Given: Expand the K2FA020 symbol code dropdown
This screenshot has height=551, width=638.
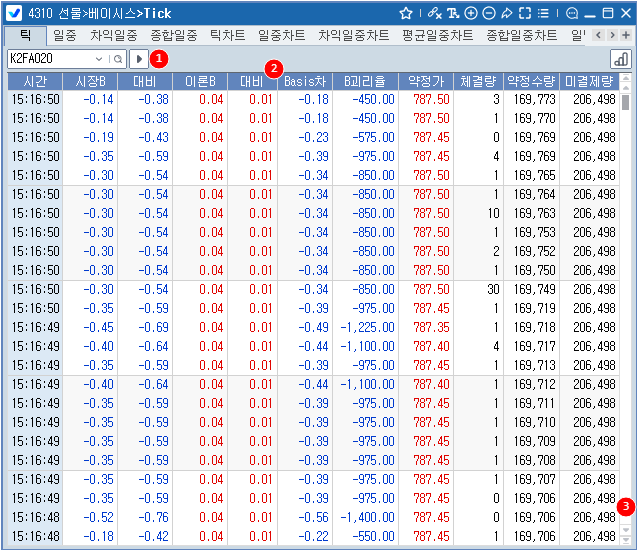Looking at the screenshot, I should click(101, 59).
